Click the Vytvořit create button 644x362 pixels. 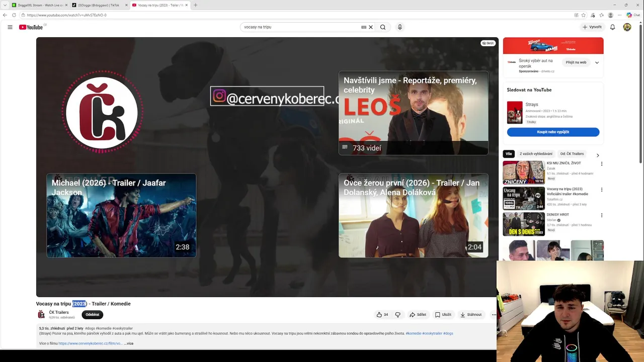pos(592,27)
